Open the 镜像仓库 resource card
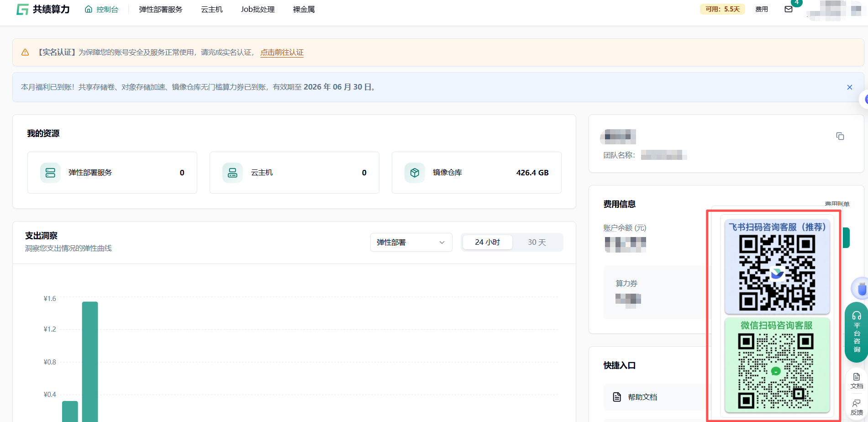 tap(477, 173)
